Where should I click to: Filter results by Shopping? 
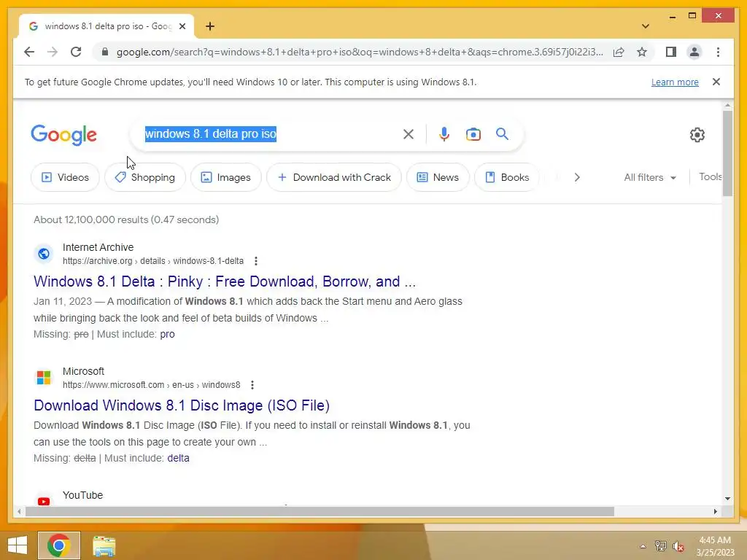pos(145,177)
